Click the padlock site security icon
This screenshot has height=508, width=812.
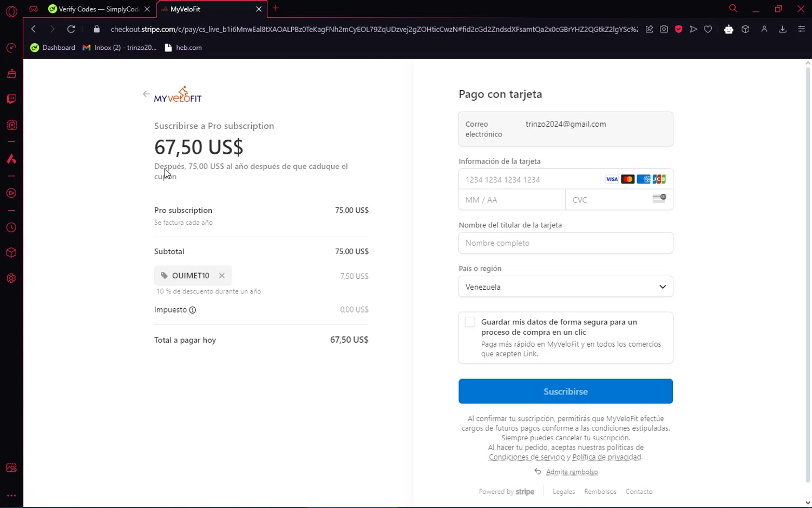point(97,29)
